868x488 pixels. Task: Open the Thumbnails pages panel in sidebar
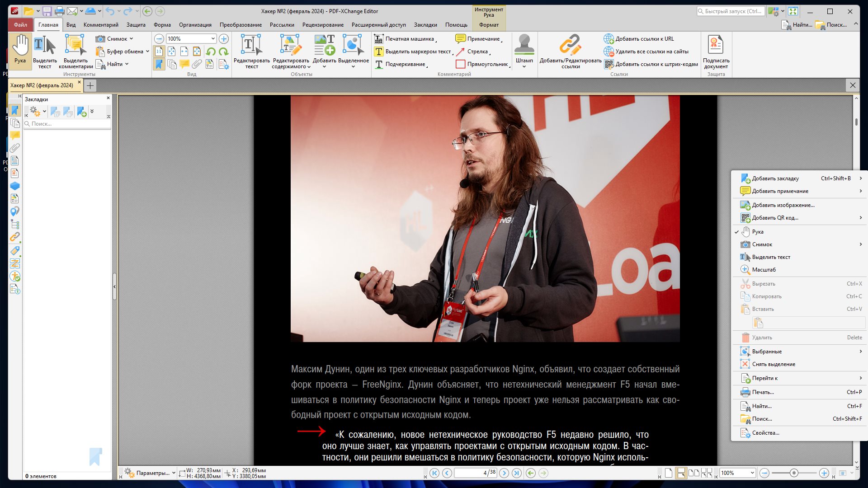click(15, 123)
